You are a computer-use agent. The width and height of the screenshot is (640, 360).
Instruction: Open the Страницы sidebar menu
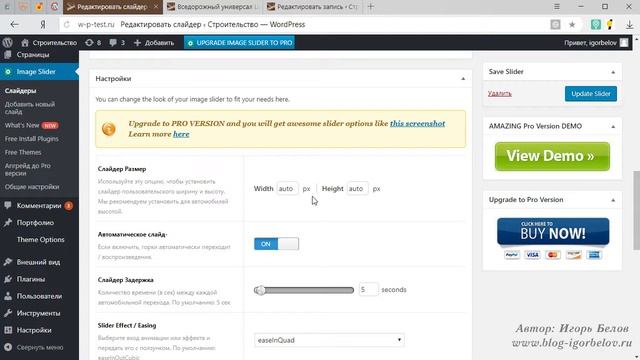(33, 55)
